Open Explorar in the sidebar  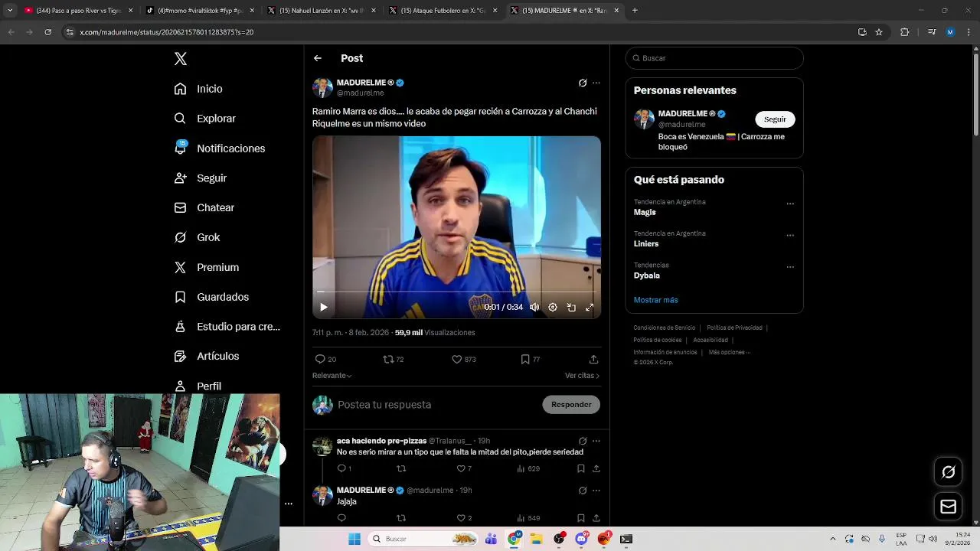[204, 119]
